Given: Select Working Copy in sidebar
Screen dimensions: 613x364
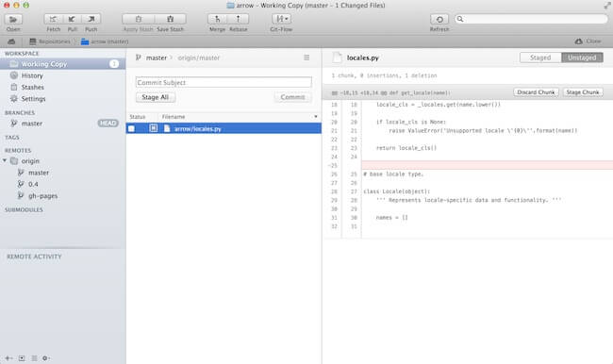Looking at the screenshot, I should tap(62, 64).
